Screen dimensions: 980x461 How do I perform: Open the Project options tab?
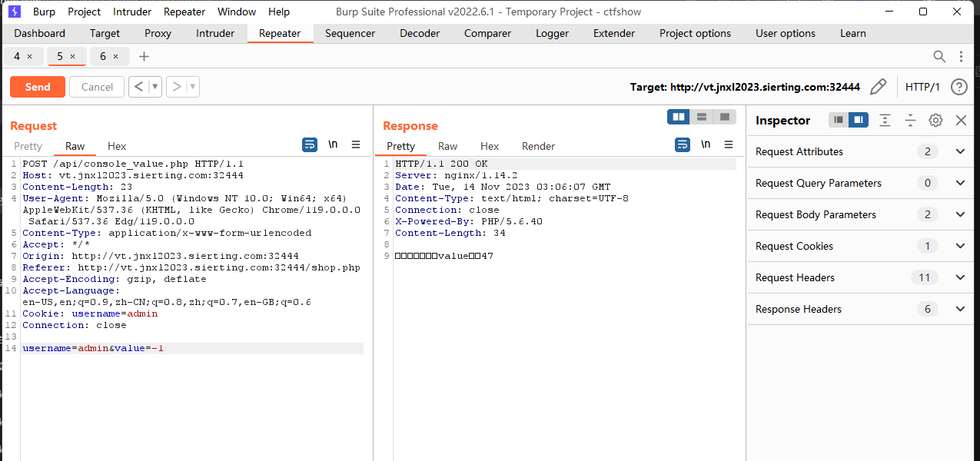[x=696, y=33]
